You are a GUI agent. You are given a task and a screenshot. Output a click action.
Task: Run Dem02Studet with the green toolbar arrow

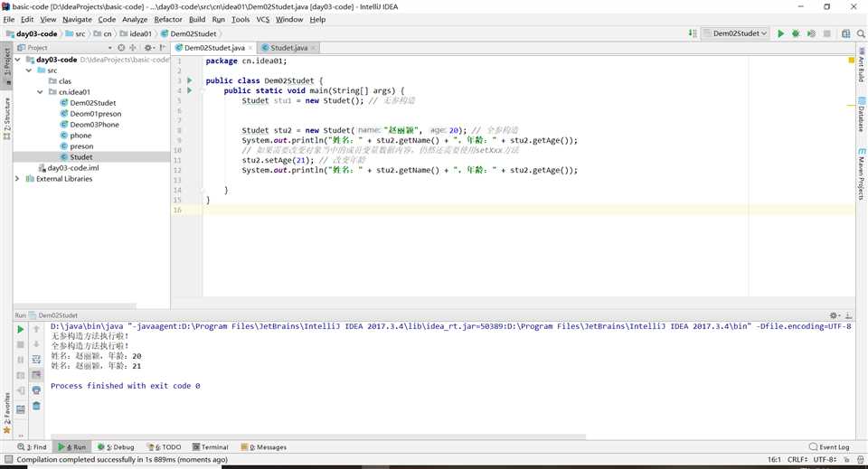(780, 33)
